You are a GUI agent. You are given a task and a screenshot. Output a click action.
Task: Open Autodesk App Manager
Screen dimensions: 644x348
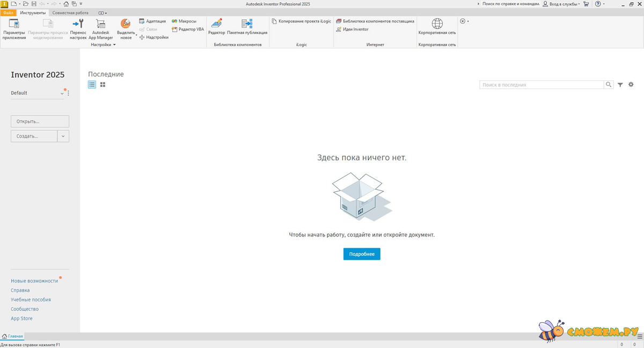(101, 29)
